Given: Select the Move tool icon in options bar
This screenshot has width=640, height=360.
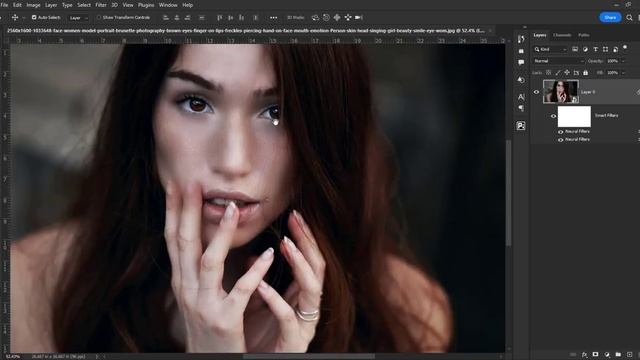Looking at the screenshot, I should pyautogui.click(x=15, y=18).
